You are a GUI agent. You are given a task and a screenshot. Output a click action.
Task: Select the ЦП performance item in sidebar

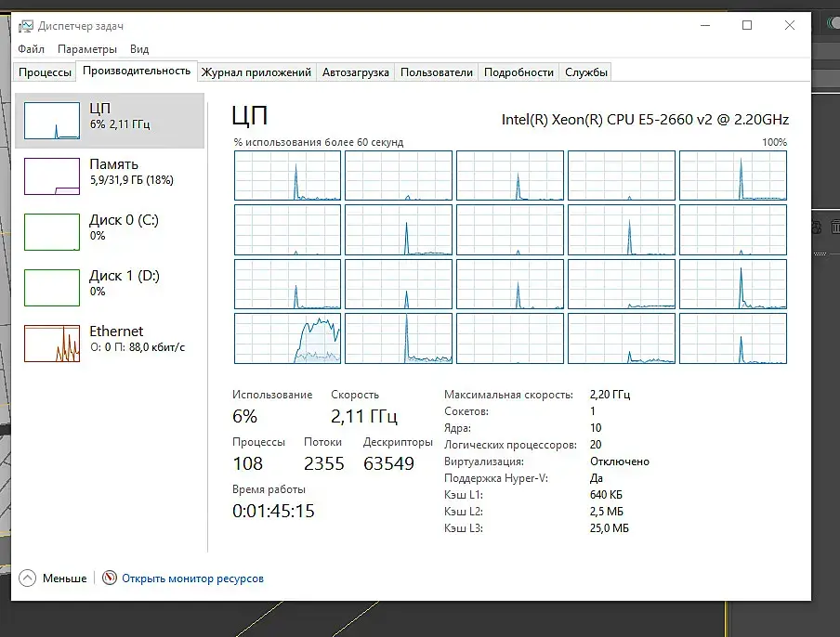pos(110,121)
